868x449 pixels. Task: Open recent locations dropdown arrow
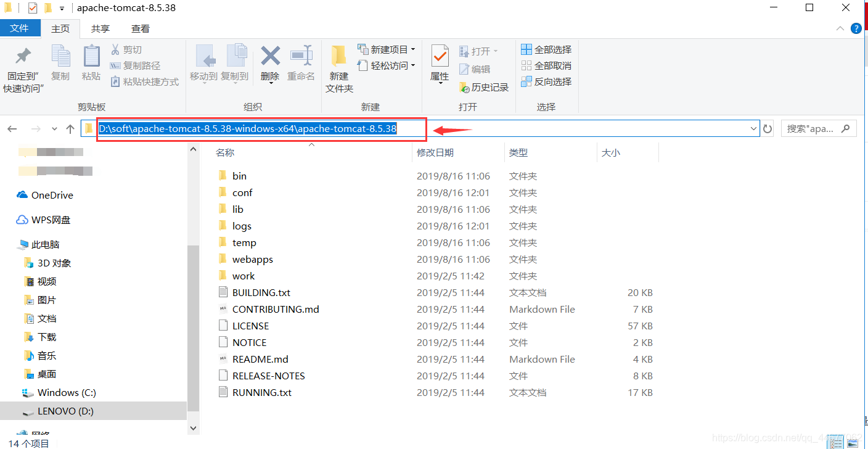click(x=54, y=129)
